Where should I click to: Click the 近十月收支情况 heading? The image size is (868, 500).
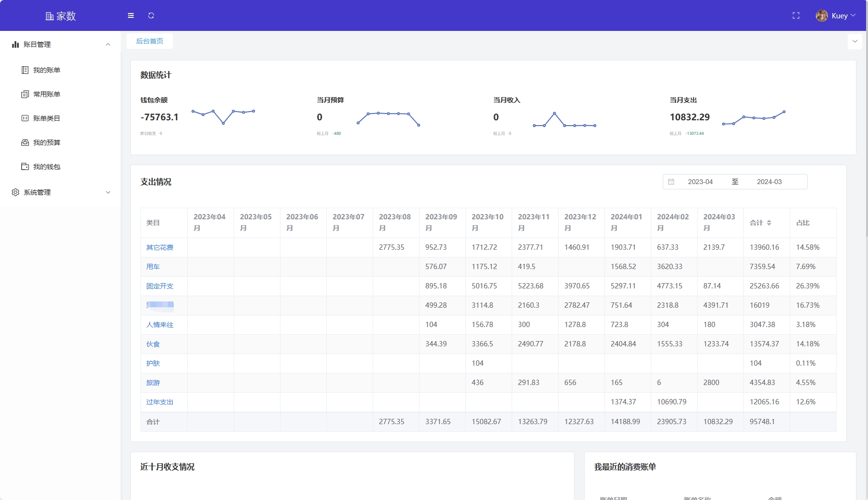tap(168, 467)
